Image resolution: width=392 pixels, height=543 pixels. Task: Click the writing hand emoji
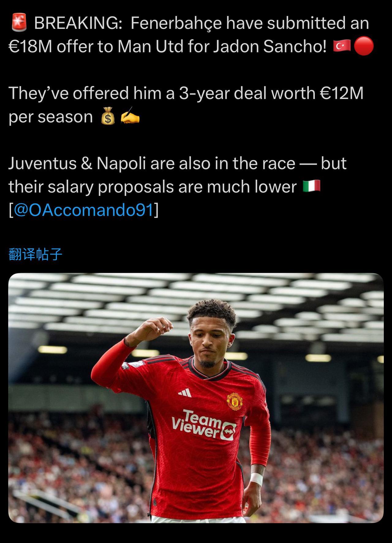tap(130, 116)
